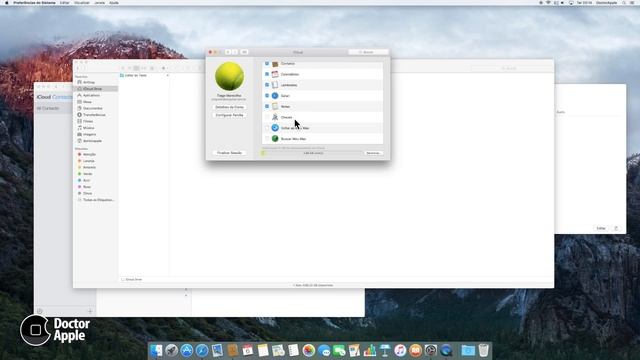Image resolution: width=640 pixels, height=360 pixels.
Task: Open System Preferences gear in Dock
Action: point(431,350)
